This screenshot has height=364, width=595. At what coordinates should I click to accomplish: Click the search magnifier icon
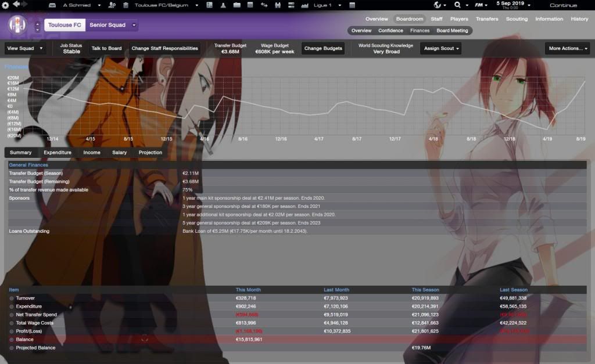458,5
